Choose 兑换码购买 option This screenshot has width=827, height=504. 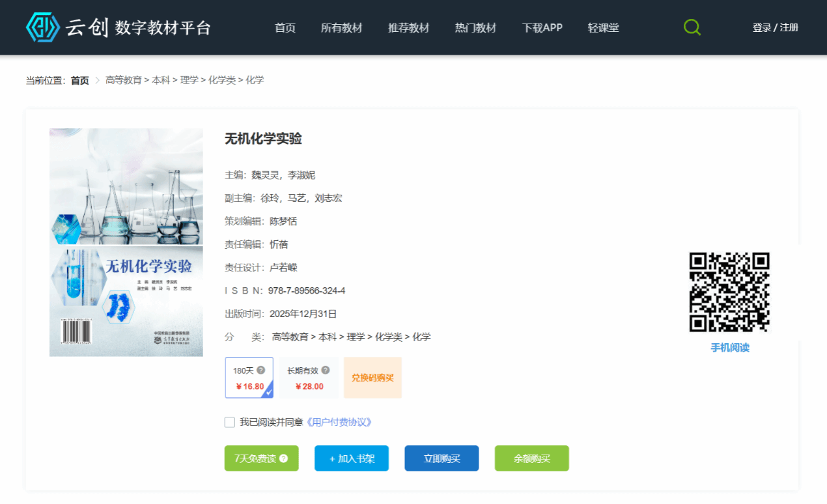[372, 378]
